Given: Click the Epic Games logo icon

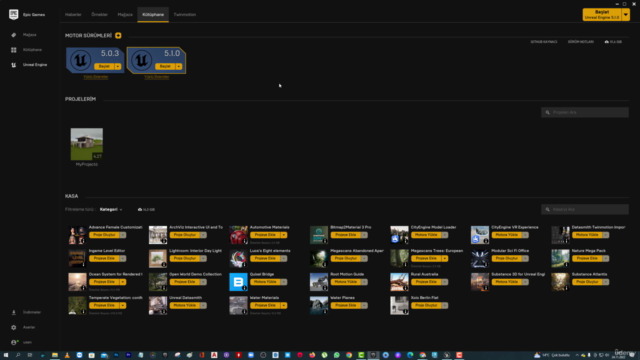Looking at the screenshot, I should click(13, 14).
